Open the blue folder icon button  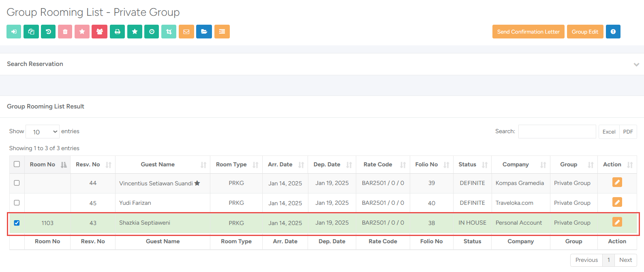[x=204, y=32]
